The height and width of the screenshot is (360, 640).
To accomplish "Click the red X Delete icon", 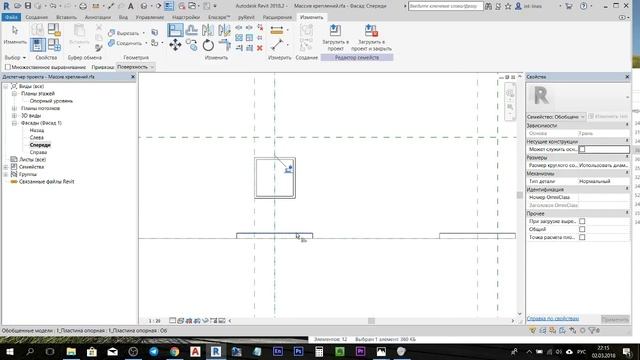I will pos(260,48).
